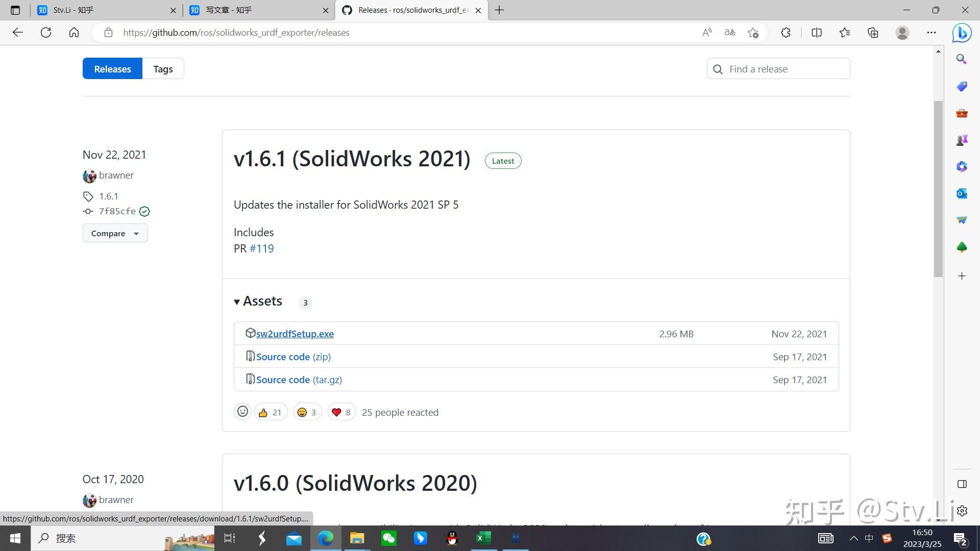This screenshot has height=551, width=980.
Task: Click the browser refresh icon
Action: tap(46, 33)
